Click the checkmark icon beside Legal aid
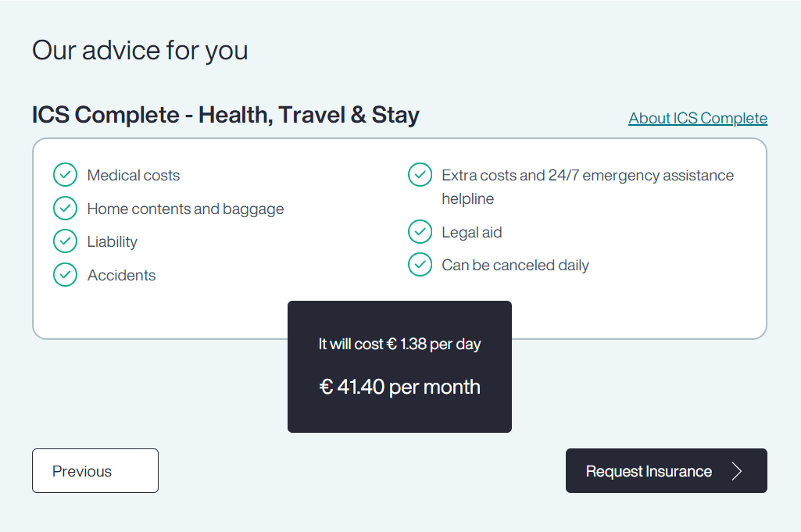Image resolution: width=801 pixels, height=532 pixels. [420, 232]
